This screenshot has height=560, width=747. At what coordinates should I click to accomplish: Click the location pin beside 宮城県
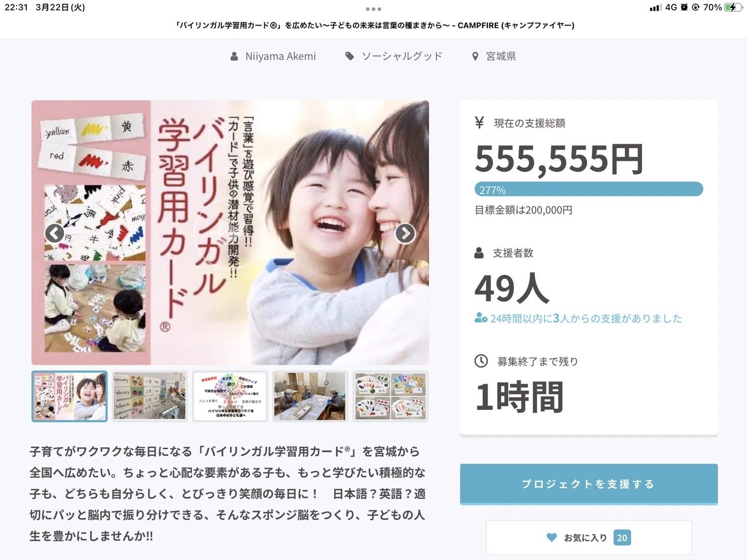tap(475, 57)
